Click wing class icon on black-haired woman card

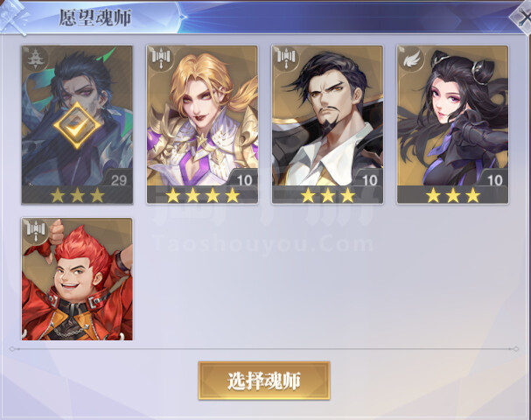(x=410, y=59)
